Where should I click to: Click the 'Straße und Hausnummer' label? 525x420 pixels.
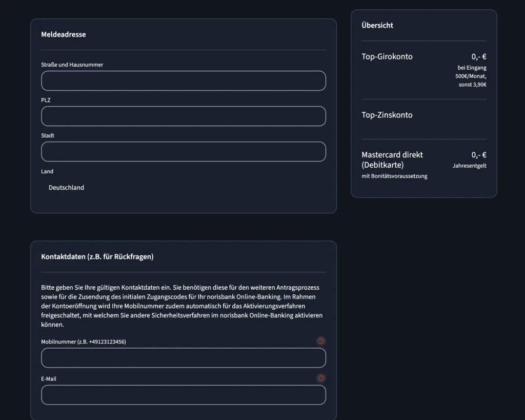pos(72,65)
